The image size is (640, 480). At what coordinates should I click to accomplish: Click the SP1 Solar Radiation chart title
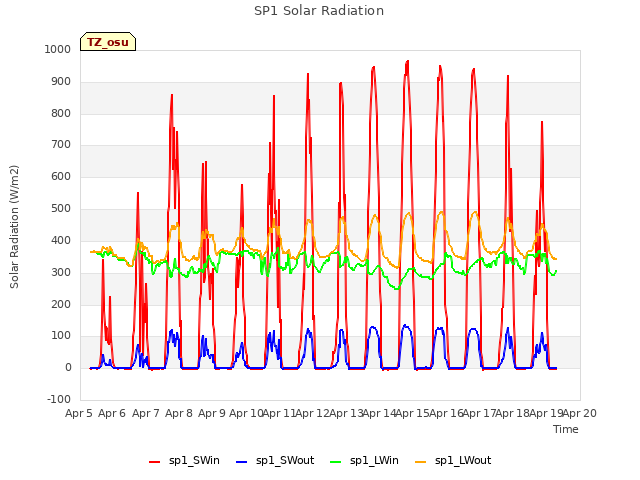pos(319,11)
